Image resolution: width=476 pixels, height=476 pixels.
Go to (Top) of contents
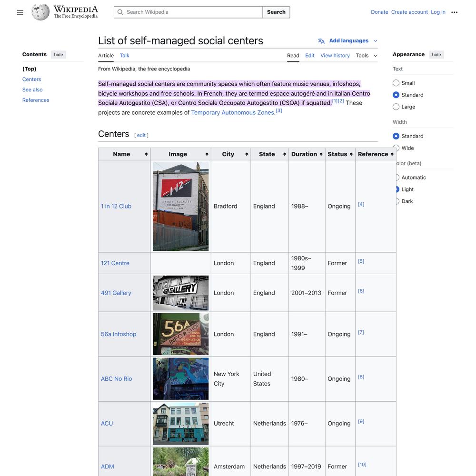coord(29,69)
